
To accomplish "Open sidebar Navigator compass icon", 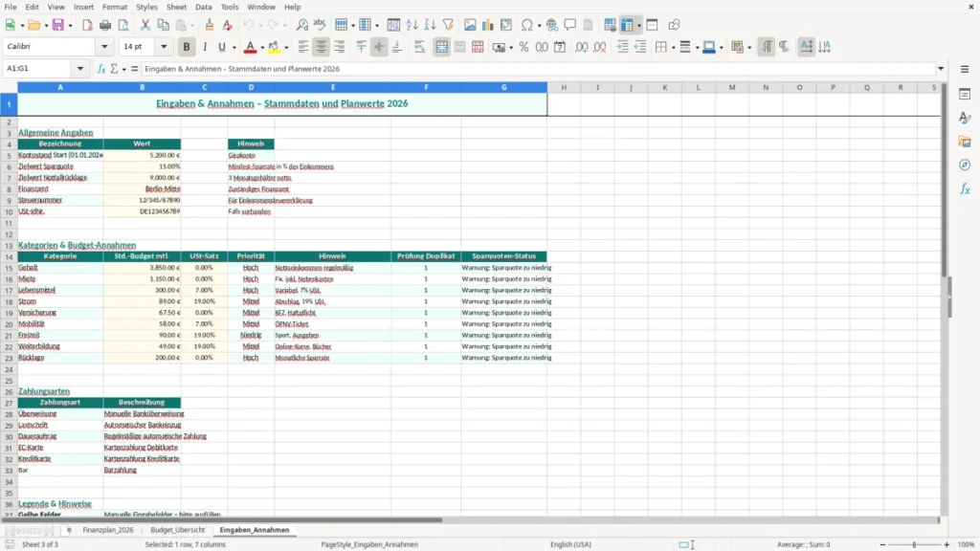I will point(965,165).
